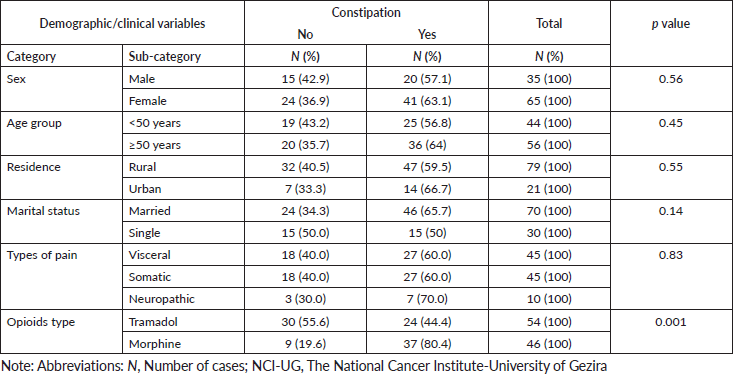Click the '79 (100)' rural total cell

[x=549, y=167]
